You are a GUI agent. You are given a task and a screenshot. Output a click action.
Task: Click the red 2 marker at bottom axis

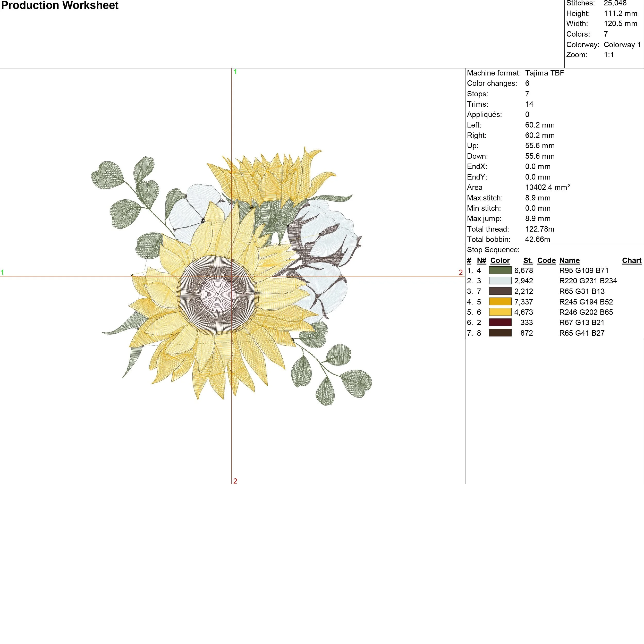235,481
